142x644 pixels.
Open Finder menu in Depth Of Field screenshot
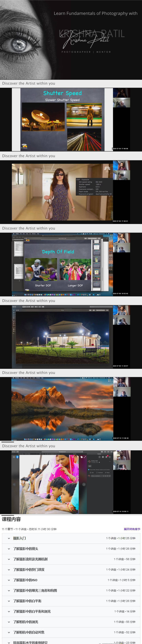click(17, 234)
